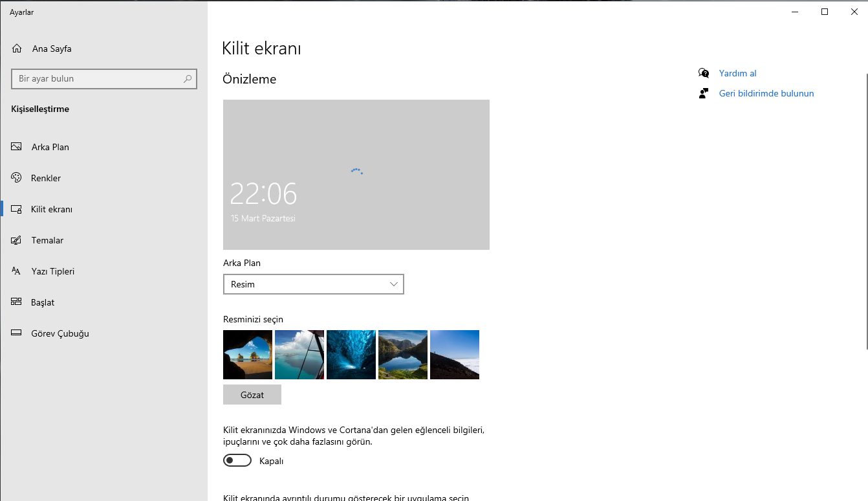
Task: Click '15 Mart Pazartesi' in the preview
Action: pyautogui.click(x=263, y=219)
